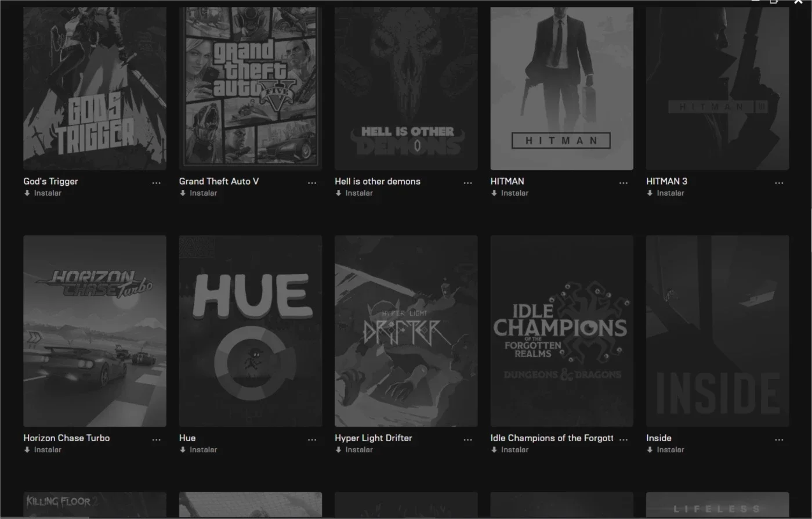The image size is (812, 519).
Task: Install Horizon Chase Turbo
Action: 42,450
